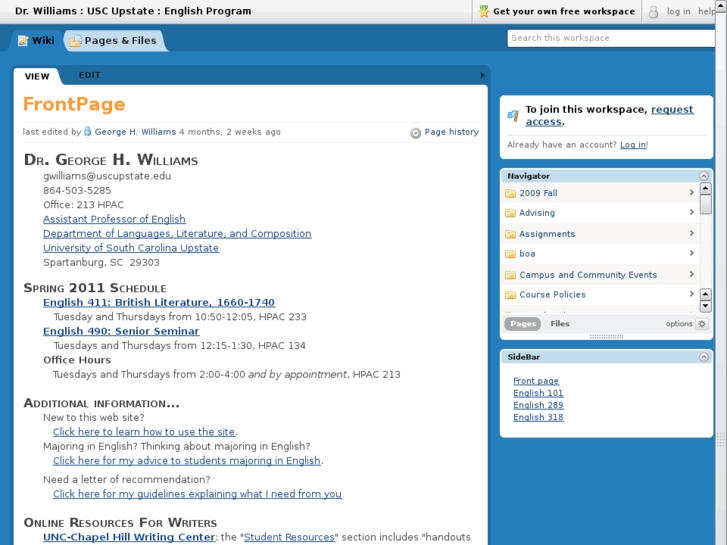The image size is (727, 545).
Task: Open University of South Carolina Upstate link
Action: pyautogui.click(x=131, y=248)
